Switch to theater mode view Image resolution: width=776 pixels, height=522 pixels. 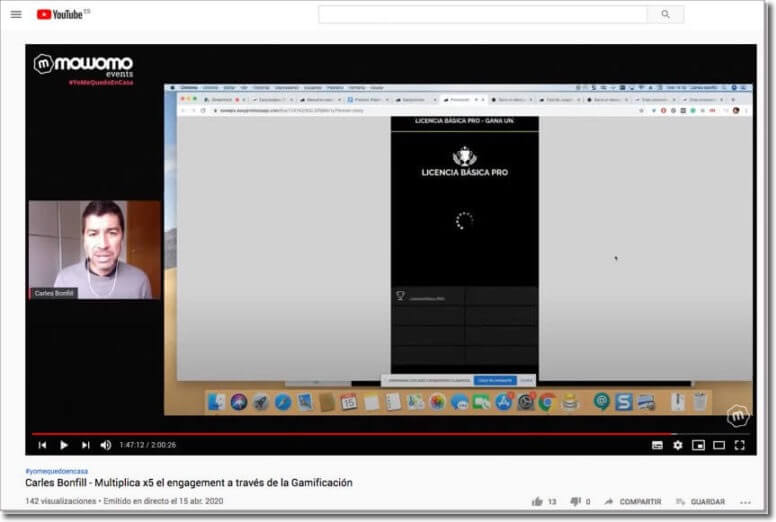[x=719, y=445]
